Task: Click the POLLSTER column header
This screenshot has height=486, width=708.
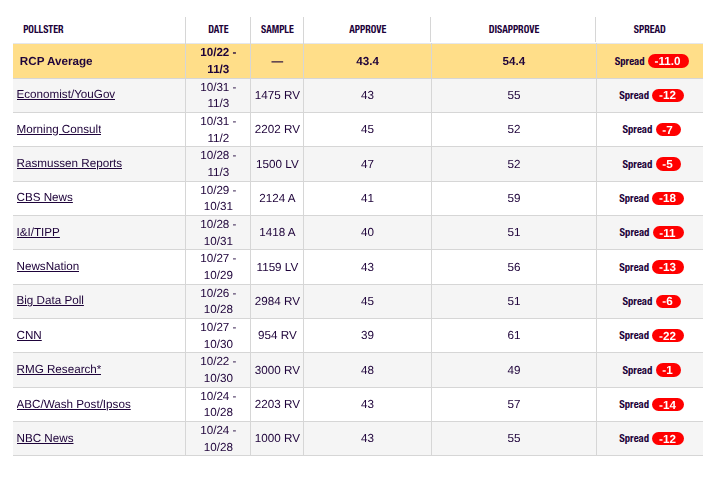Action: [x=43, y=30]
